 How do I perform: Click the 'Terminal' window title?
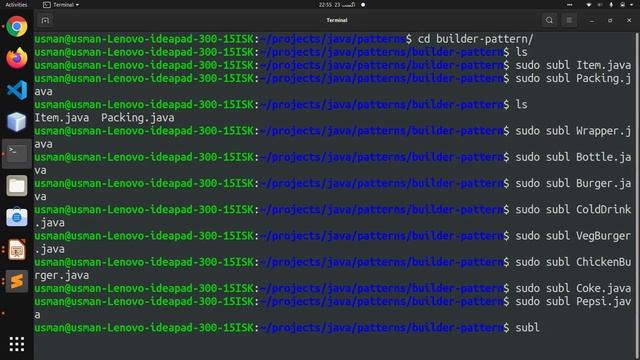[337, 20]
